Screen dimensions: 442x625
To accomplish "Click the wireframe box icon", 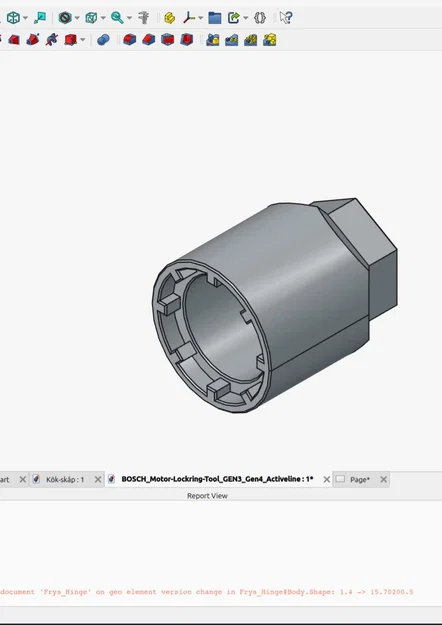I will point(91,18).
